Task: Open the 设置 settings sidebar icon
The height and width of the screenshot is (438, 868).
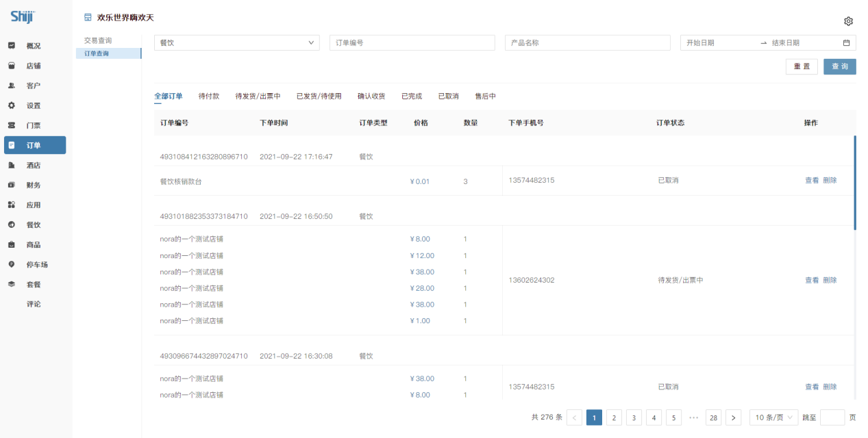Action: point(12,105)
